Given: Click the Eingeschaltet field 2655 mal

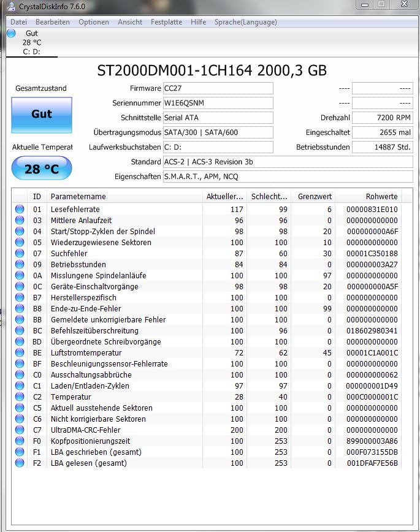Looking at the screenshot, I should point(383,132).
